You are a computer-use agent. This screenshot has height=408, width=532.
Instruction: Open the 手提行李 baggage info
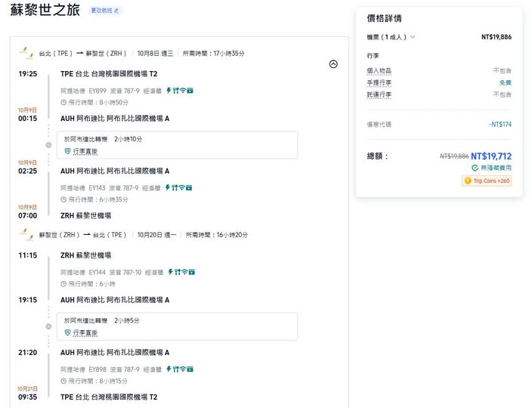tap(379, 82)
